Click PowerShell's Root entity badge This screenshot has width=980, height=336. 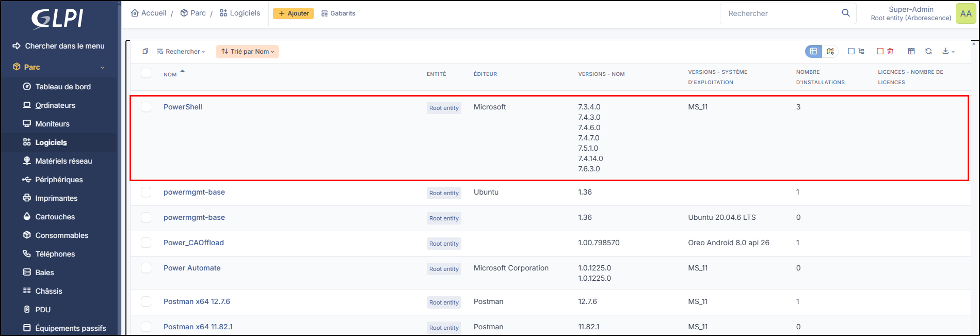click(444, 108)
